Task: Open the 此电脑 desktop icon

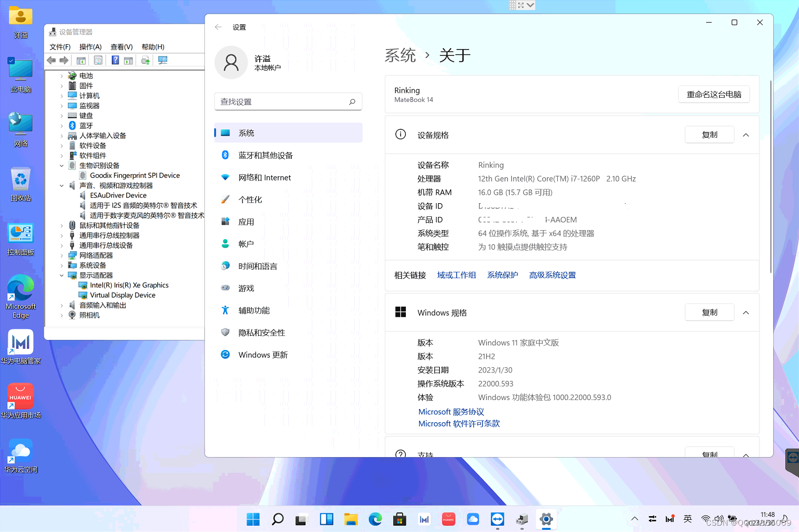Action: 21,75
